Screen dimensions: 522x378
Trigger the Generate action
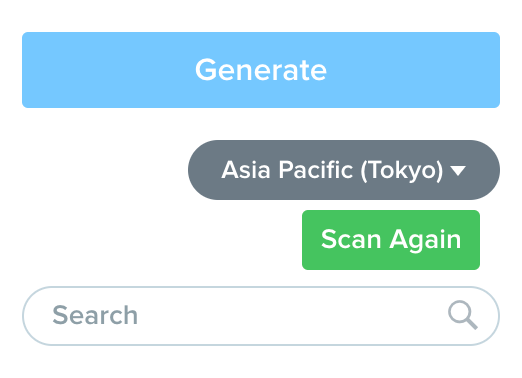[x=261, y=70]
